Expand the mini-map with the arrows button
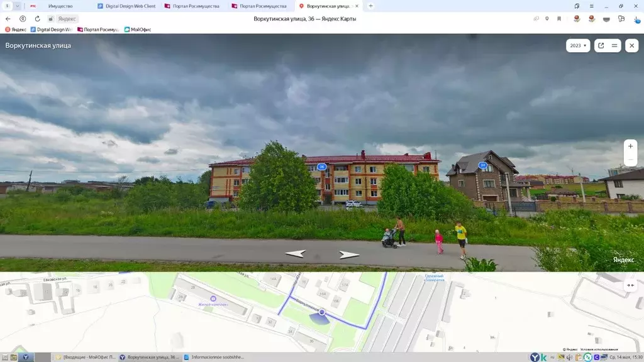 coord(630,285)
